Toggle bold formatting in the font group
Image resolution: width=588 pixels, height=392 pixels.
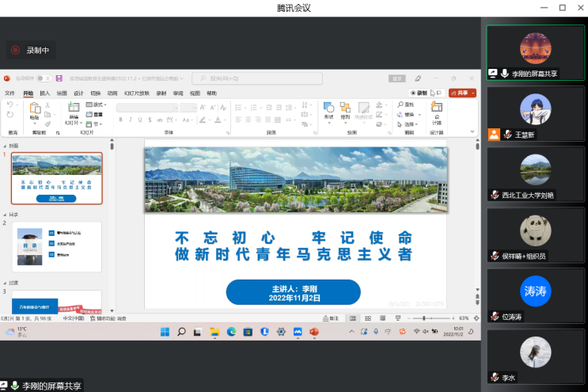[120, 120]
